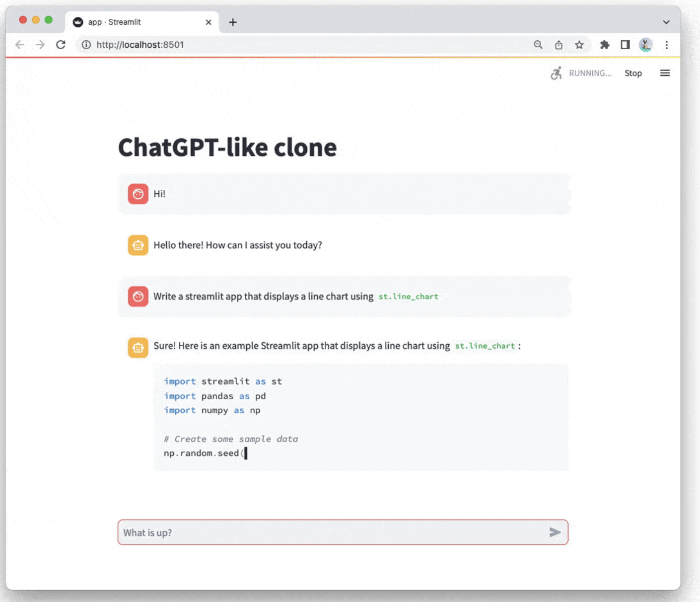This screenshot has width=700, height=602.
Task: Reload the localhost page
Action: [x=61, y=45]
